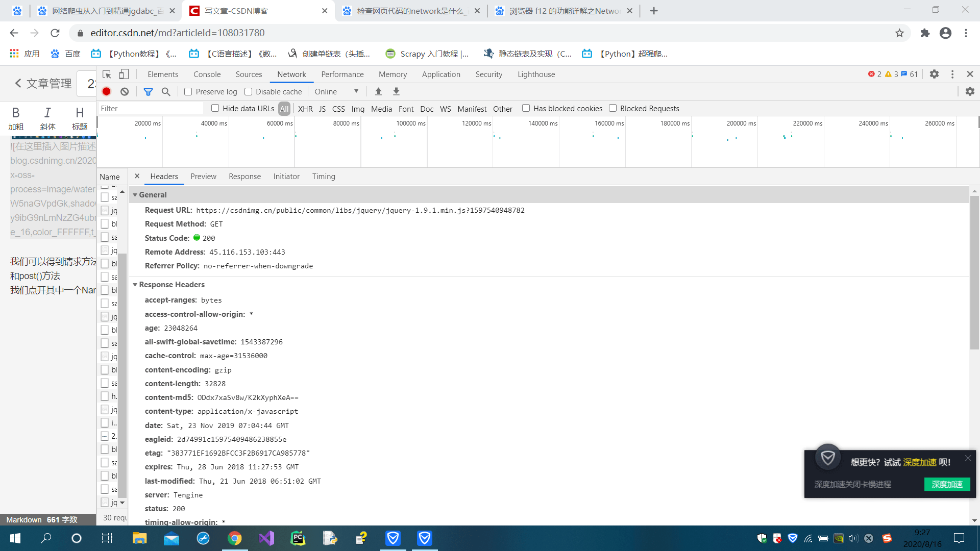The width and height of the screenshot is (980, 551).
Task: Click the XHR filter button
Action: point(304,108)
